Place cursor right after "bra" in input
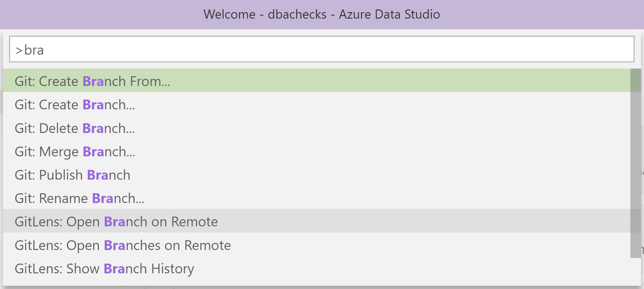Viewport: 644px width, 289px height. tap(44, 50)
